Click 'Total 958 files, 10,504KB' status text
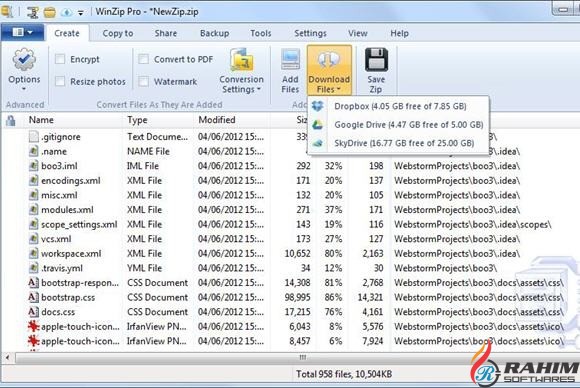Image resolution: width=580 pixels, height=388 pixels. pyautogui.click(x=344, y=374)
